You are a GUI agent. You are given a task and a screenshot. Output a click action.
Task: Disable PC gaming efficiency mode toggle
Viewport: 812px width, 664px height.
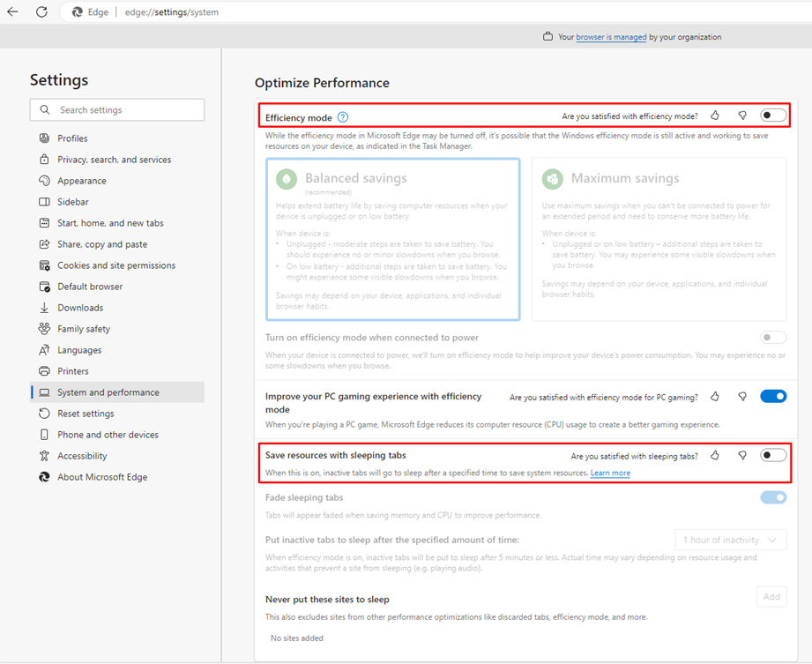(x=773, y=397)
